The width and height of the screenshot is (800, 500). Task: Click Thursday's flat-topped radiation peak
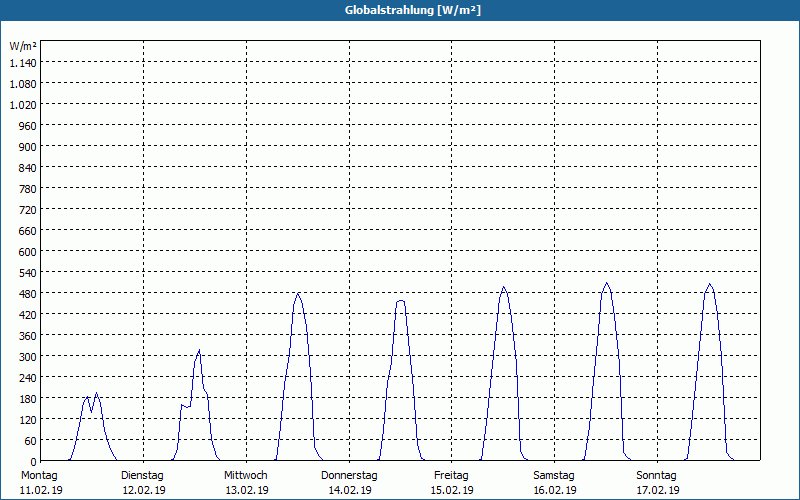coord(401,301)
